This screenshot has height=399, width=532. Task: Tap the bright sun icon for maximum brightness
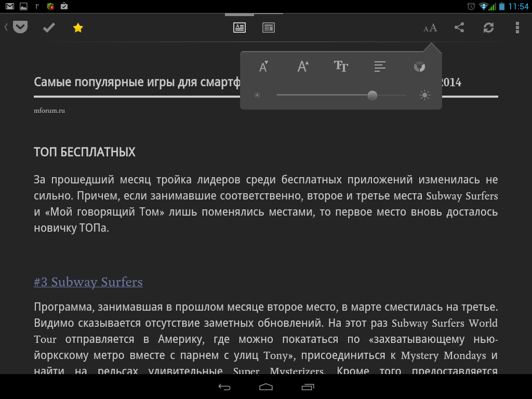coord(425,95)
